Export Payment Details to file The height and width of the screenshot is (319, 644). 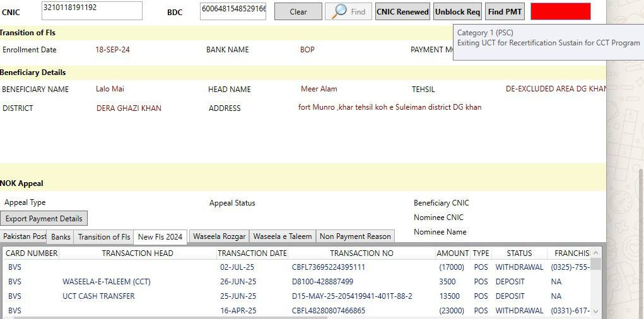[44, 218]
